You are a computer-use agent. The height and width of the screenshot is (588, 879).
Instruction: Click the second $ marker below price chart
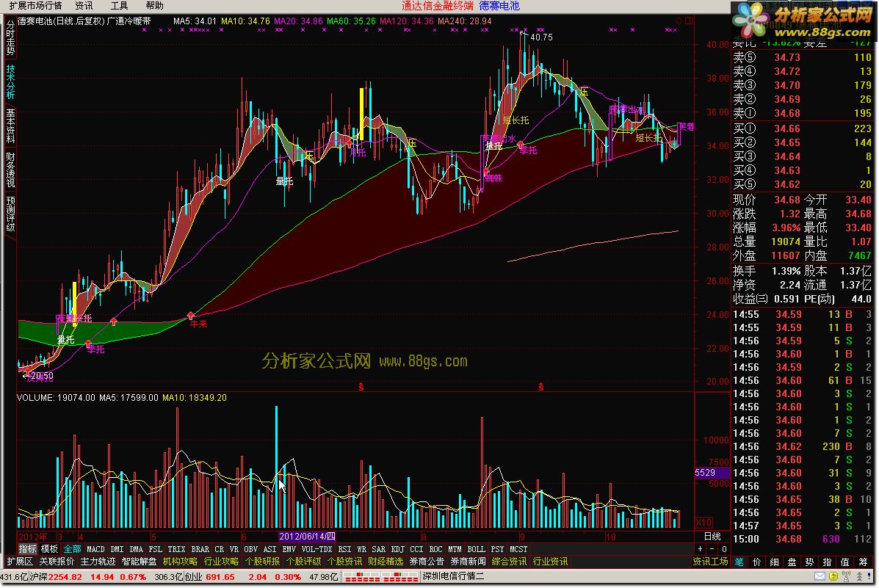click(541, 387)
